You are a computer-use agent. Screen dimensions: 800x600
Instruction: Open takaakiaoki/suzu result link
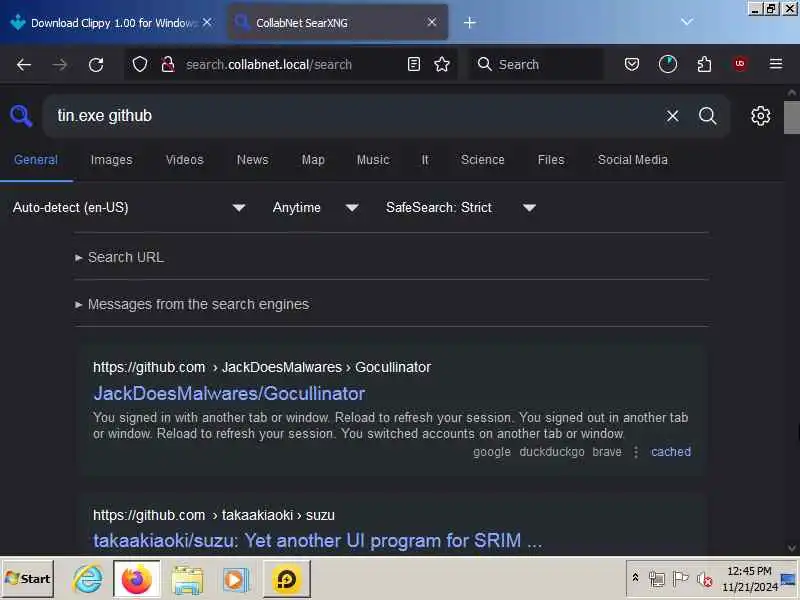(317, 541)
